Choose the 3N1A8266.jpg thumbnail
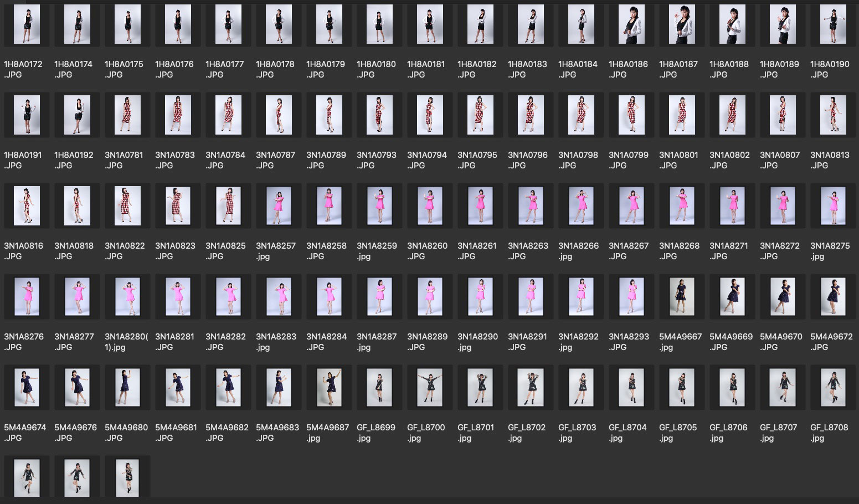This screenshot has height=504, width=859. [581, 206]
